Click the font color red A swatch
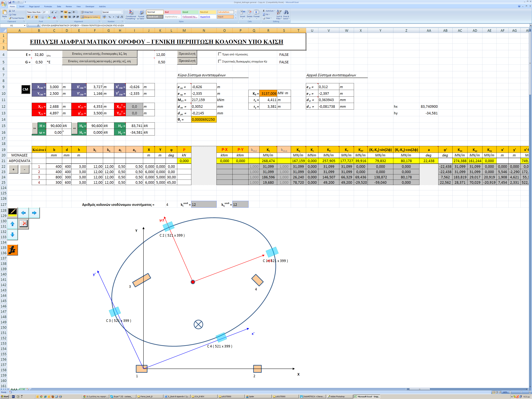Image resolution: width=532 pixels, height=399 pixels. point(54,17)
